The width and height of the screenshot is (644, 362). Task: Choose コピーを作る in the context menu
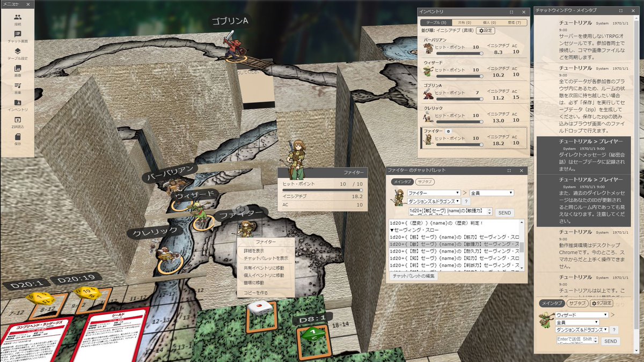255,293
